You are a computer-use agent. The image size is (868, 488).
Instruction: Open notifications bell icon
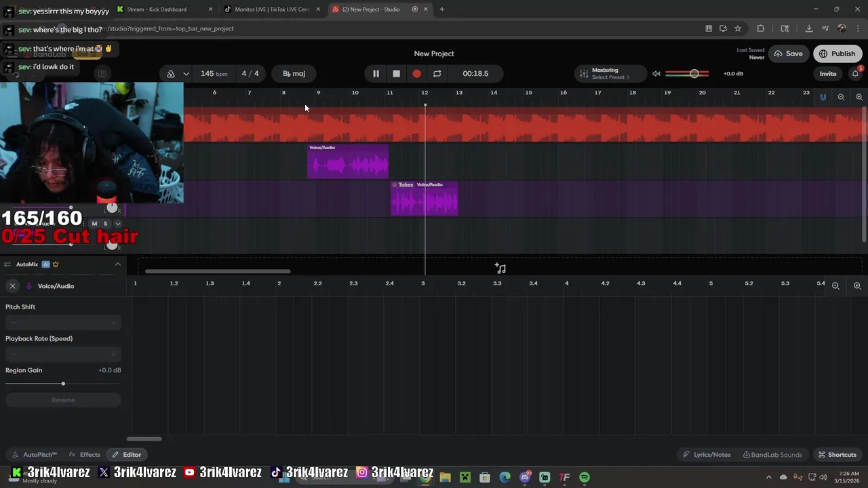click(x=855, y=73)
